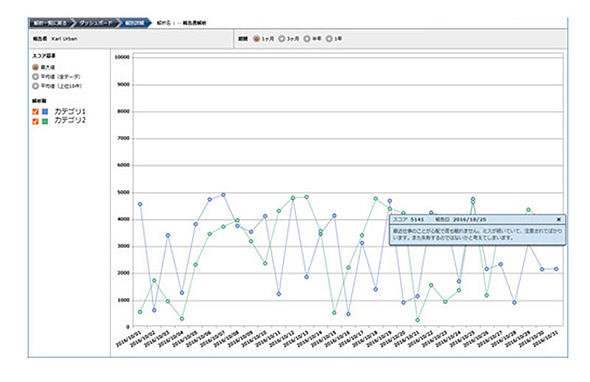
Task: Click blue data point on 2016/10/11
Action: [279, 294]
